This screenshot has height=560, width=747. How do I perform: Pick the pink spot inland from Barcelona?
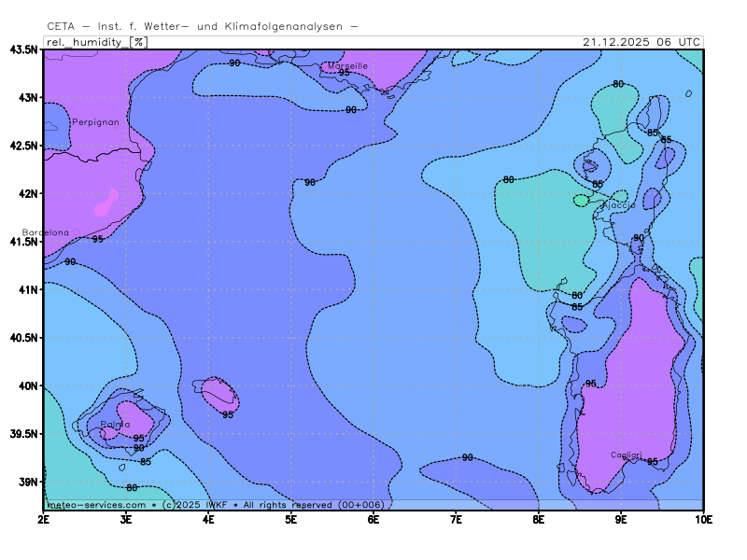pos(106,203)
